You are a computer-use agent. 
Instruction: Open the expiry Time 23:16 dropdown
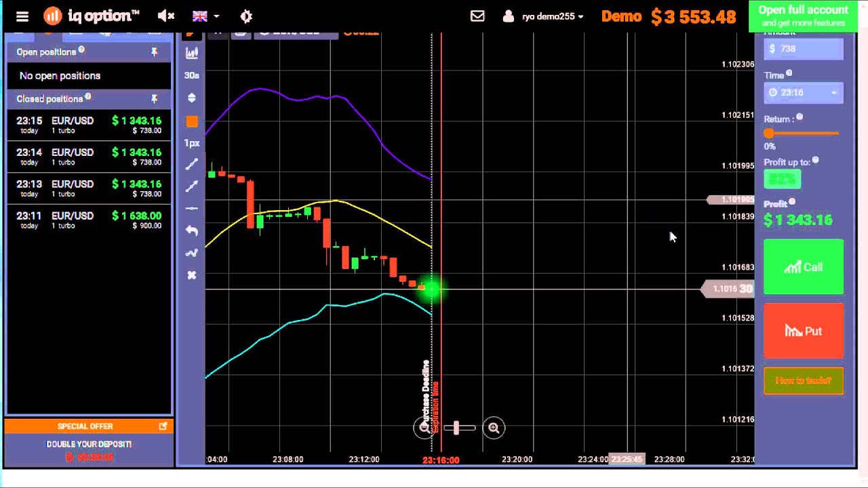(804, 92)
